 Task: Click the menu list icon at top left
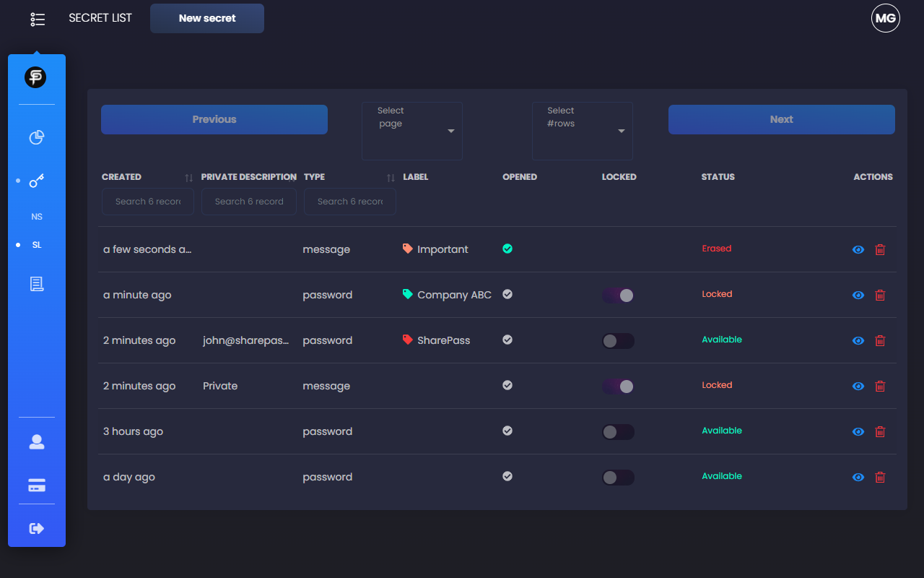click(x=38, y=20)
